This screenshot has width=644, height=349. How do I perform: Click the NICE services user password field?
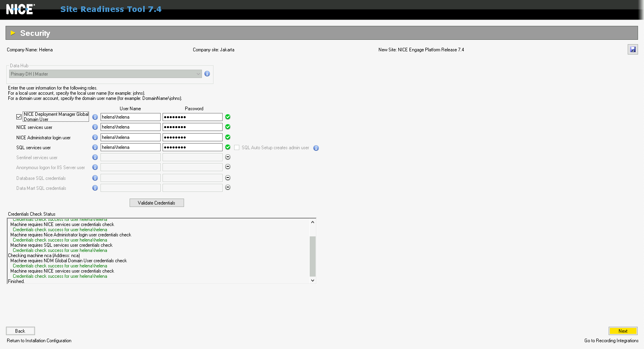[192, 127]
